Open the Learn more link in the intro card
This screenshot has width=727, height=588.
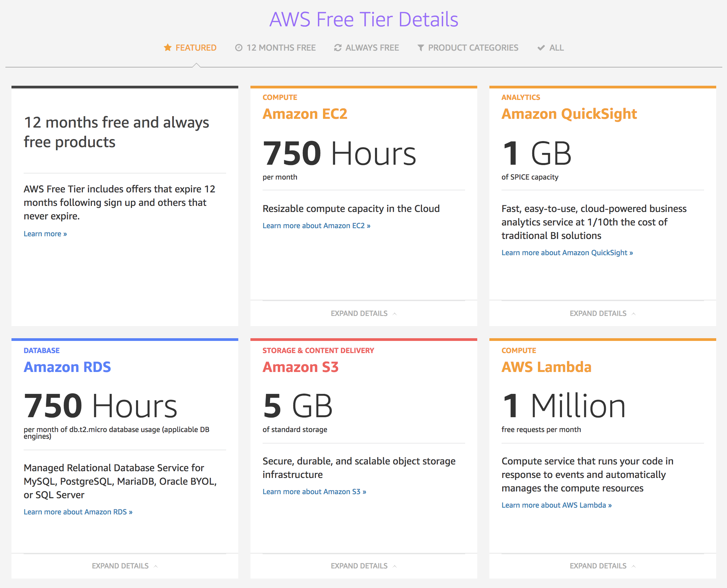45,234
